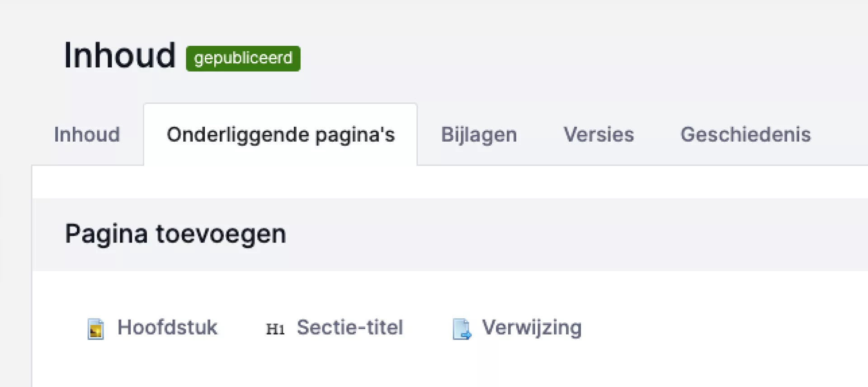Select the Onderliggende pagina's tab
The width and height of the screenshot is (868, 387).
click(x=280, y=134)
